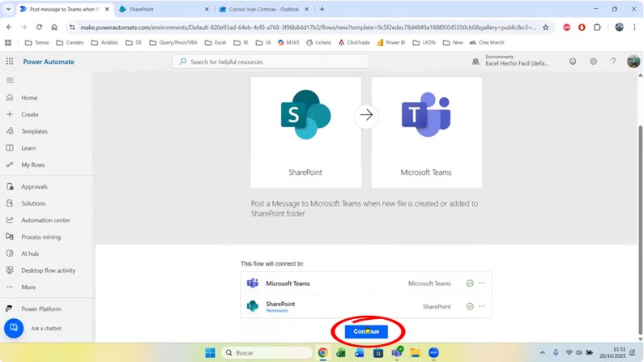Open My flows in the sidebar

(x=33, y=164)
